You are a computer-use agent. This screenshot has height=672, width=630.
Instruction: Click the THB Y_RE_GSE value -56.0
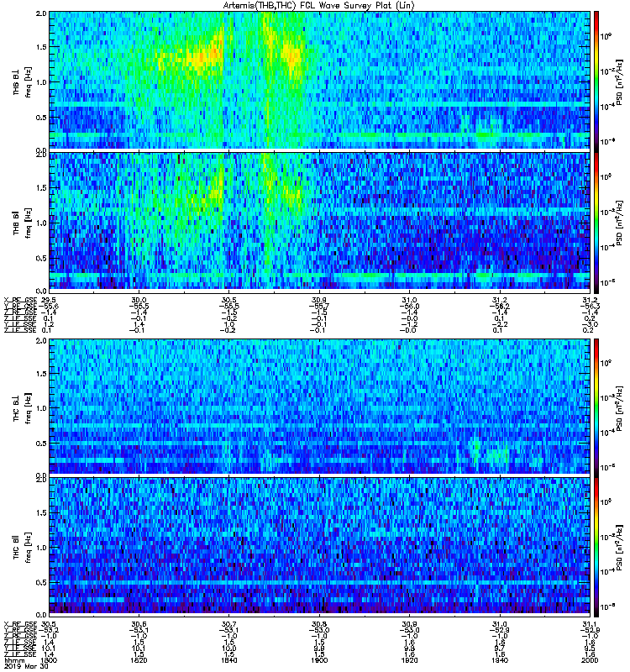pos(409,307)
